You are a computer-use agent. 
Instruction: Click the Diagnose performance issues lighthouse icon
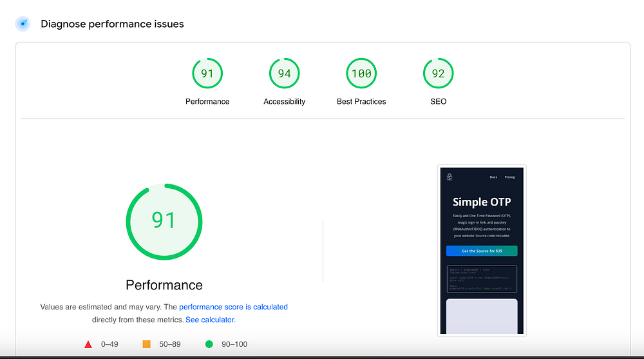coord(23,24)
